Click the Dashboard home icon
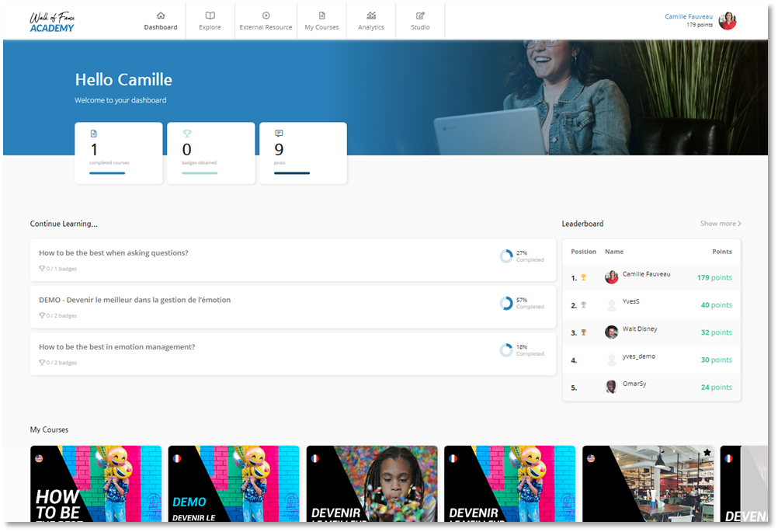Screen dimensions: 778x532 point(160,14)
